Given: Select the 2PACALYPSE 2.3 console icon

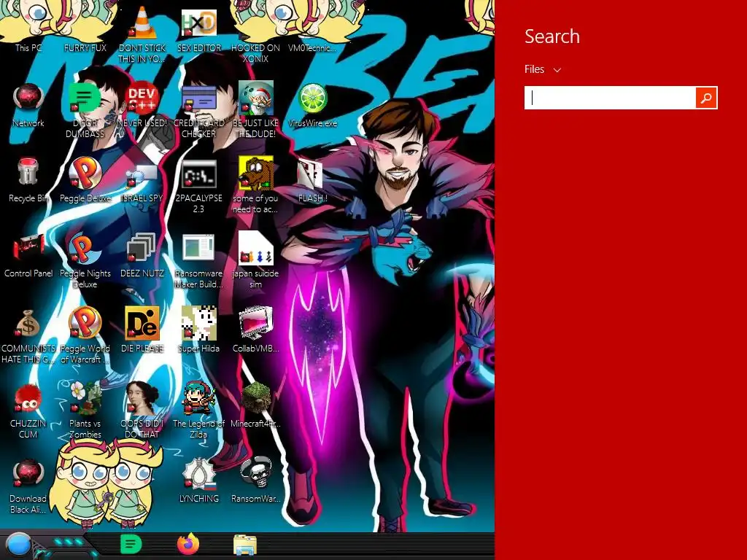Looking at the screenshot, I should pos(198,186).
